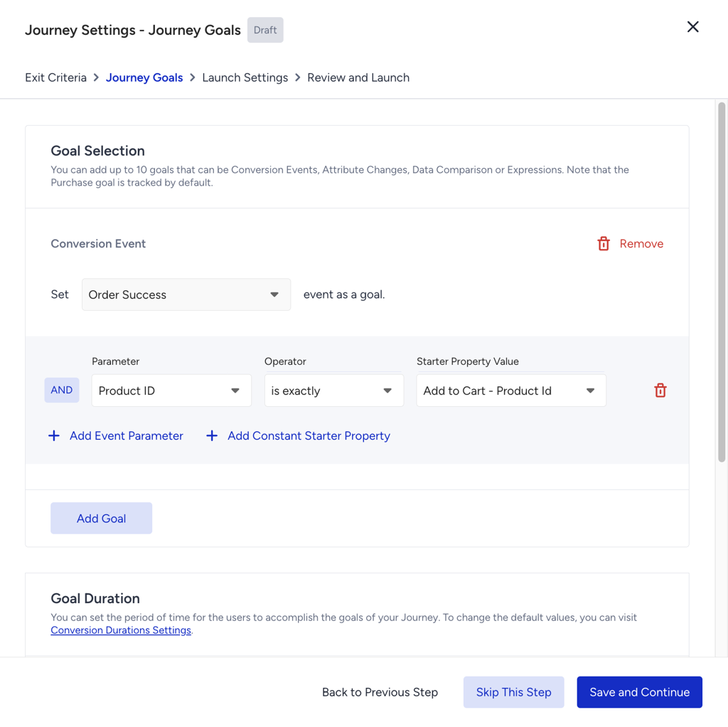This screenshot has height=727, width=728.
Task: Click the plus icon for Add Event Parameter
Action: (54, 436)
